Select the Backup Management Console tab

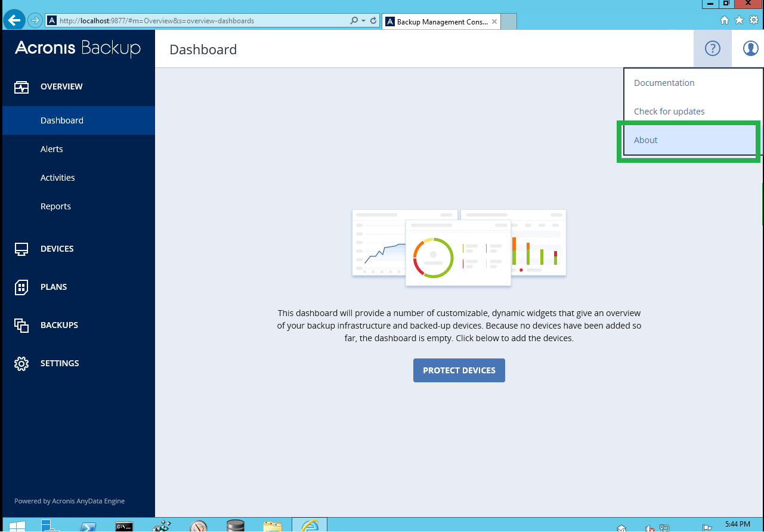(441, 21)
